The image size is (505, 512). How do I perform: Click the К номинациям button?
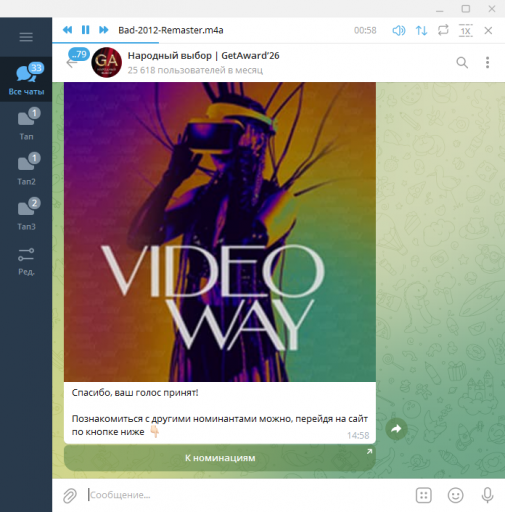click(220, 458)
